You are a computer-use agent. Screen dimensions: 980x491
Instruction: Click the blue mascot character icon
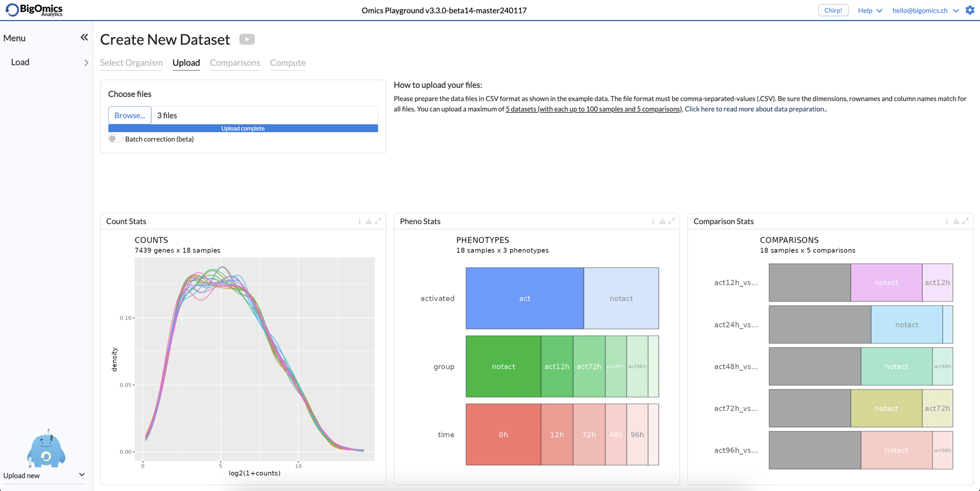[x=46, y=448]
